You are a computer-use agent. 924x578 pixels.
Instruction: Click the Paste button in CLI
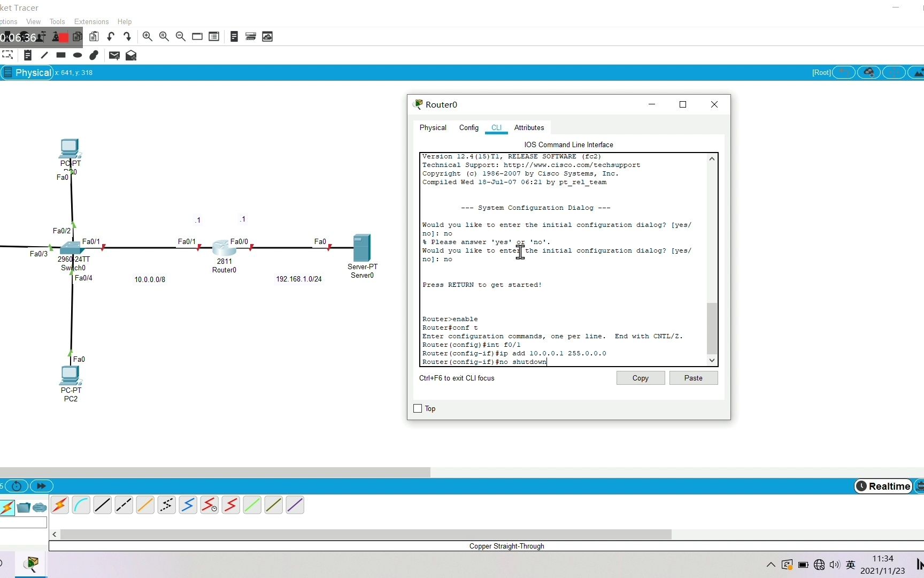pyautogui.click(x=694, y=378)
